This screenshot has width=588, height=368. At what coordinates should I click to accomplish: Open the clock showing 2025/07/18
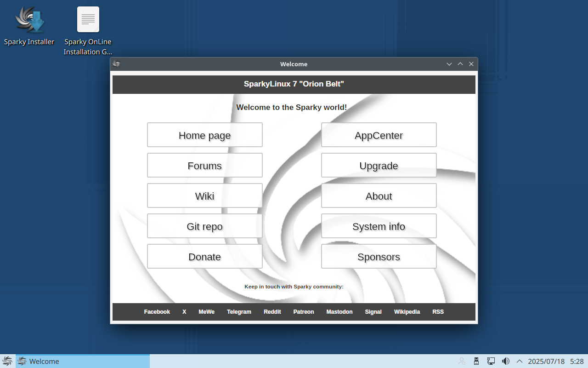[x=556, y=361]
